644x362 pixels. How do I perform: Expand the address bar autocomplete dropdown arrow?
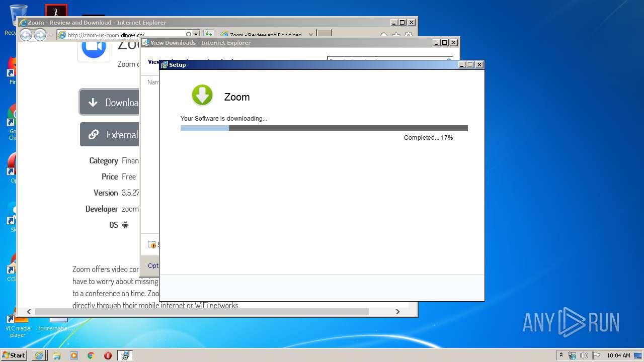coord(196,35)
